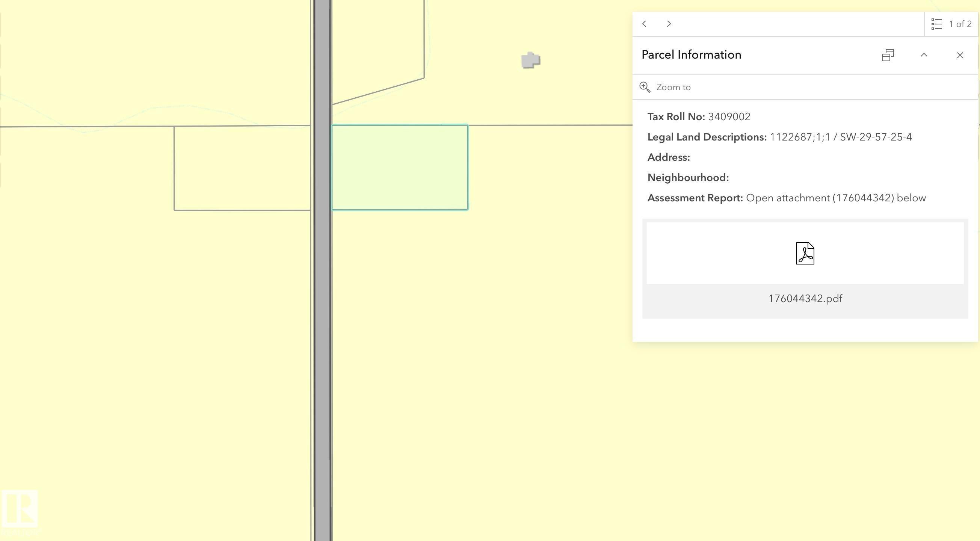Click the gray building footprint on map
Screen dimensions: 980x541
[530, 60]
